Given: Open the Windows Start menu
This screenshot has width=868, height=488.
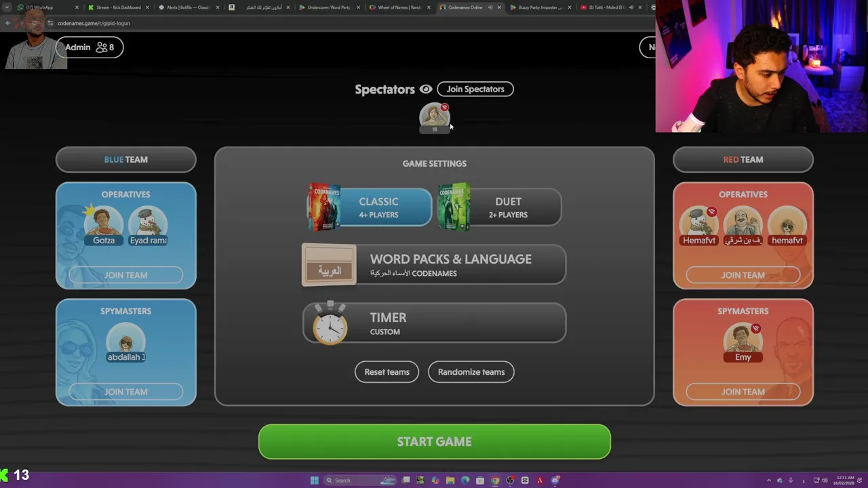Looking at the screenshot, I should point(315,481).
